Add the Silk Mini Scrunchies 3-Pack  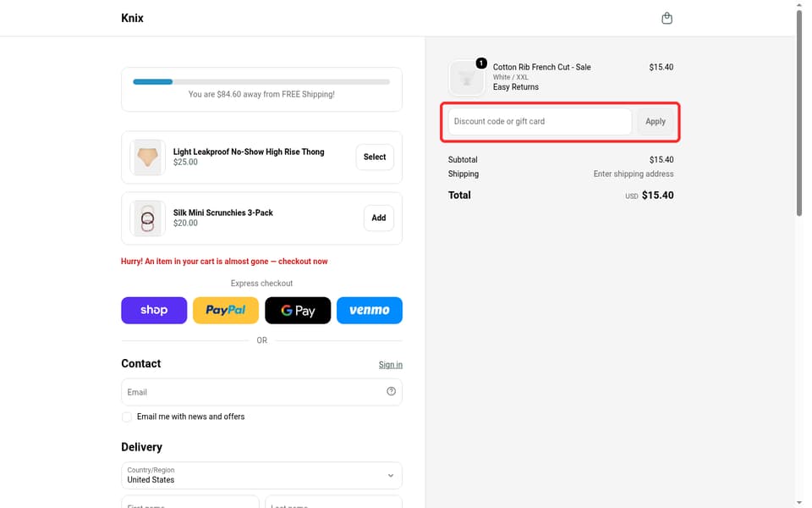pyautogui.click(x=379, y=218)
